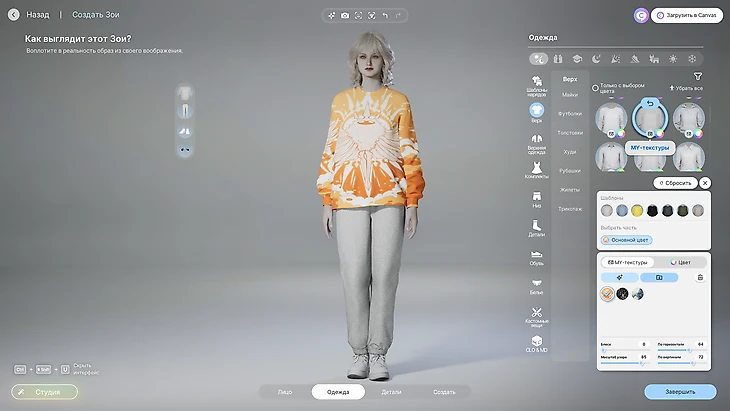Image resolution: width=730 pixels, height=411 pixels.
Task: Switch to the Создать tab
Action: click(444, 392)
